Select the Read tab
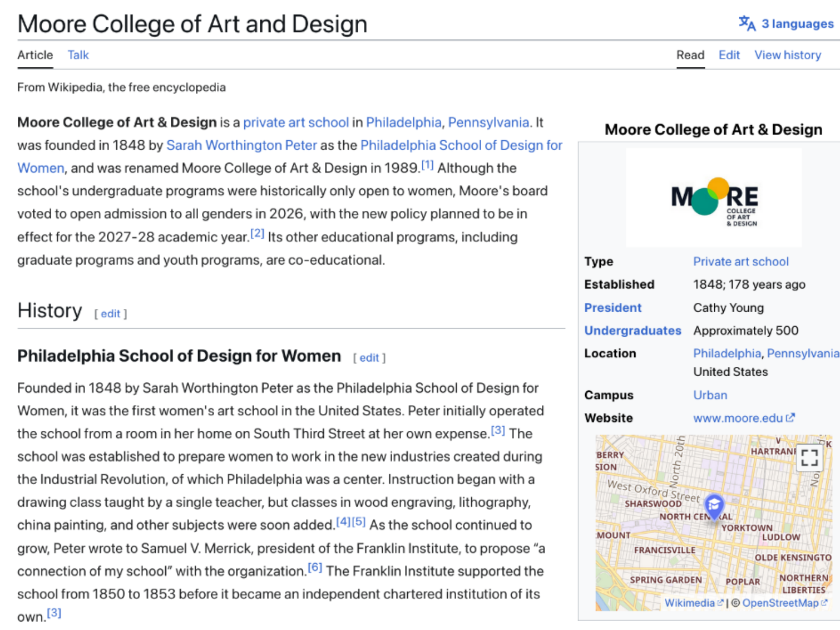This screenshot has height=630, width=840. pos(690,55)
